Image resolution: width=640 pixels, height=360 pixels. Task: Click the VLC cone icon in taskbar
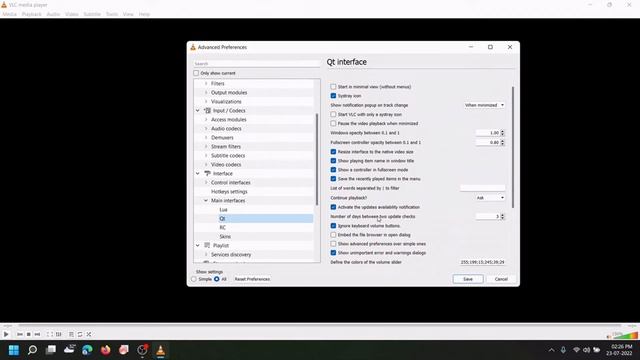tap(160, 350)
